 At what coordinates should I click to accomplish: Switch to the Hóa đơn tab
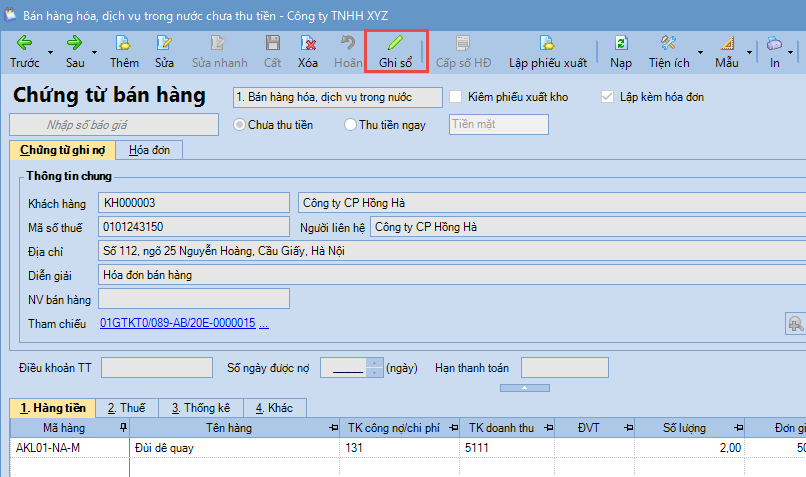148,150
